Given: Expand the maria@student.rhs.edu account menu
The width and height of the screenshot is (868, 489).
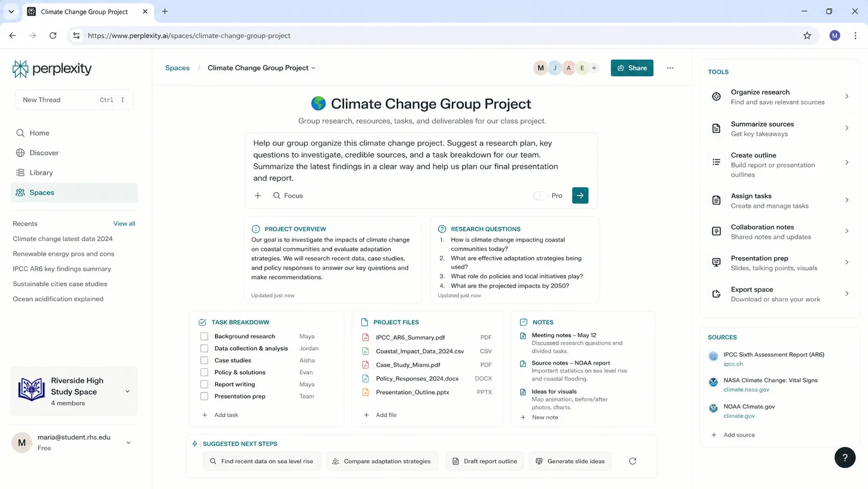Looking at the screenshot, I should [x=128, y=443].
